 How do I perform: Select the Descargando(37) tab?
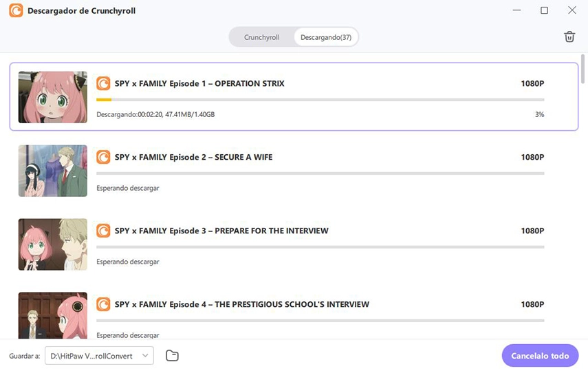tap(326, 37)
